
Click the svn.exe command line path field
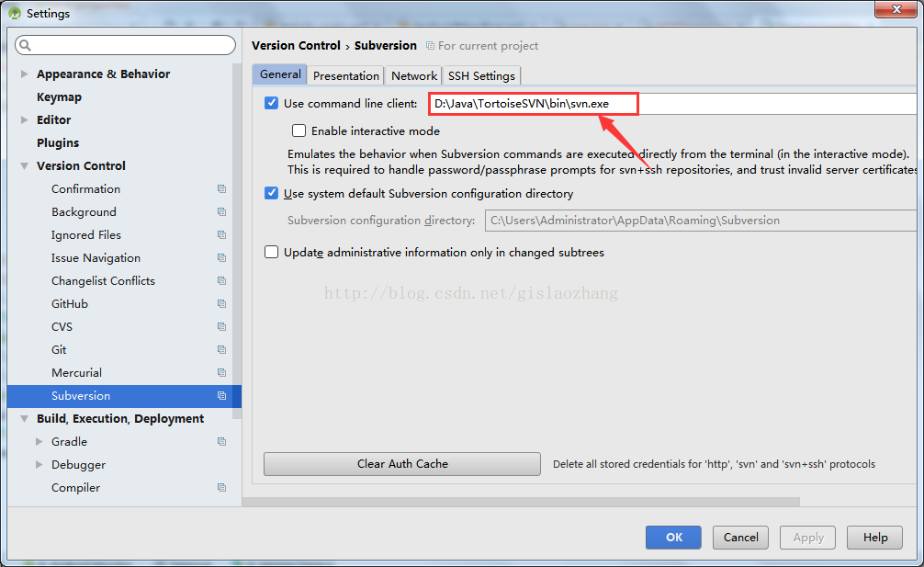coord(671,104)
